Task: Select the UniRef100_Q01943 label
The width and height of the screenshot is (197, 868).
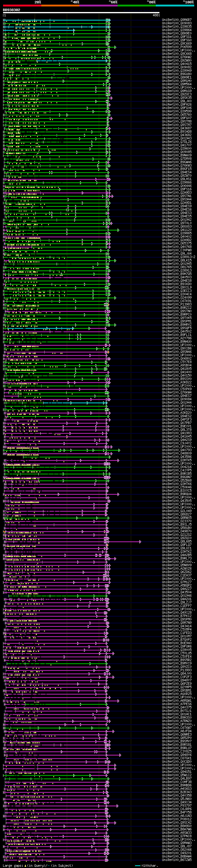Action: pos(177,139)
